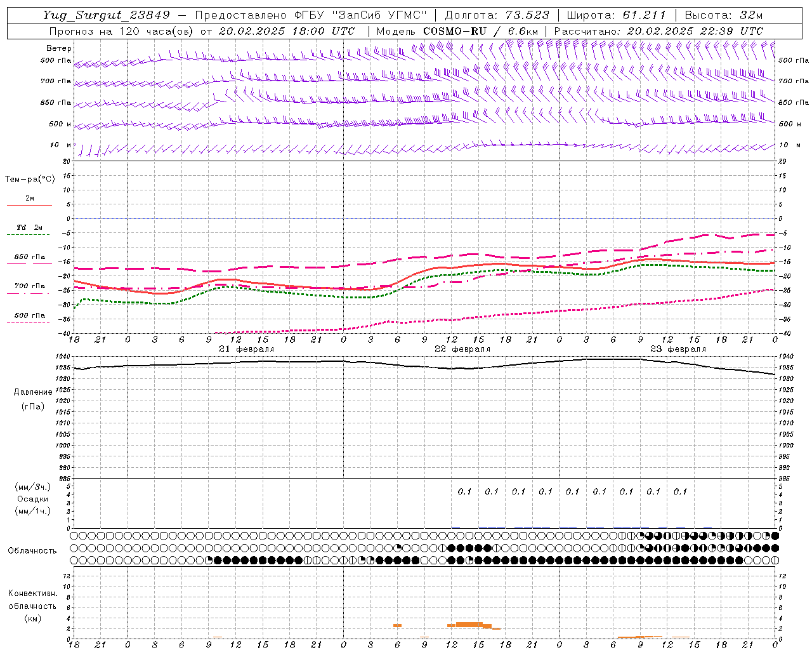Click the 23 февраля date label

pos(678,349)
